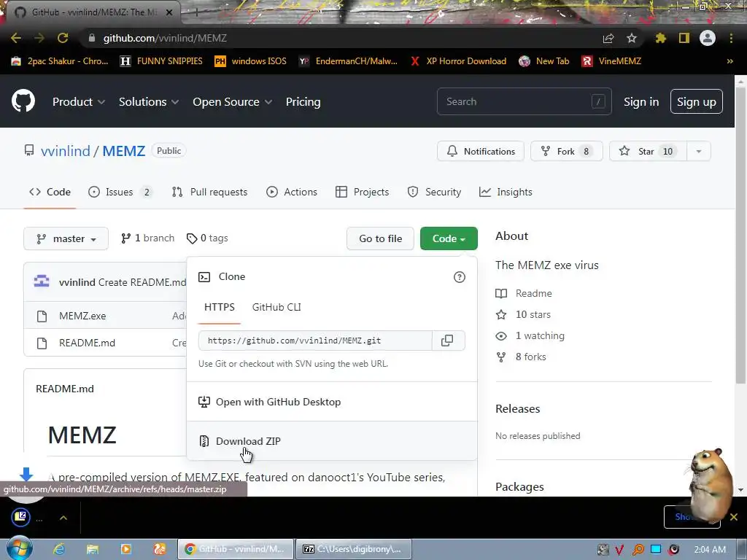Click the vvinlind avatar in commit row
Screen dimensions: 747x560
tap(42, 281)
